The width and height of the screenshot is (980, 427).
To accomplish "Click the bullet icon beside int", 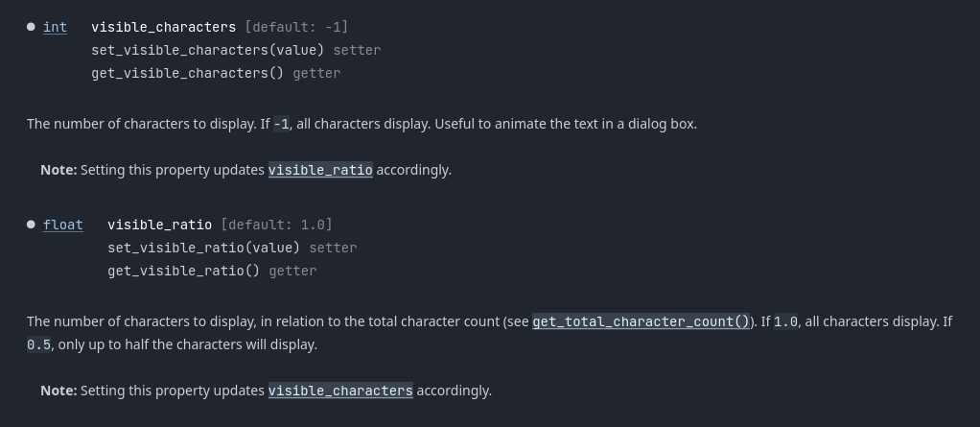I will [x=32, y=27].
